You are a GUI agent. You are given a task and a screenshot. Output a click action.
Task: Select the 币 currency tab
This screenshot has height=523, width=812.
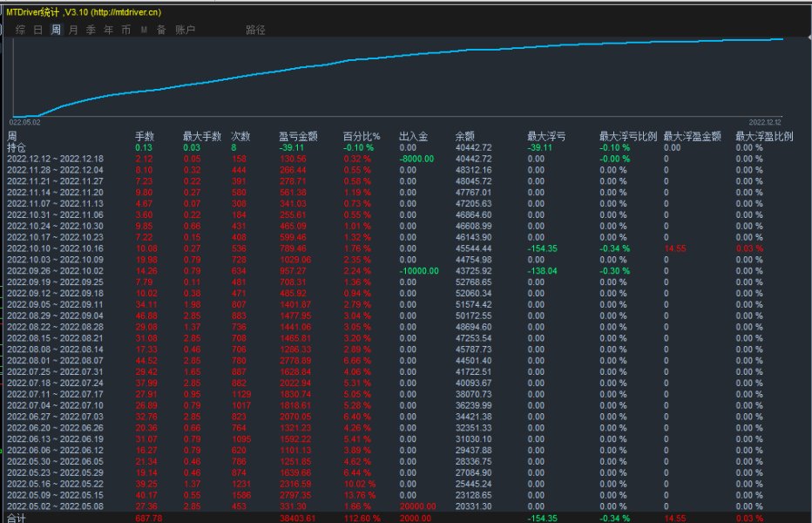coord(126,30)
